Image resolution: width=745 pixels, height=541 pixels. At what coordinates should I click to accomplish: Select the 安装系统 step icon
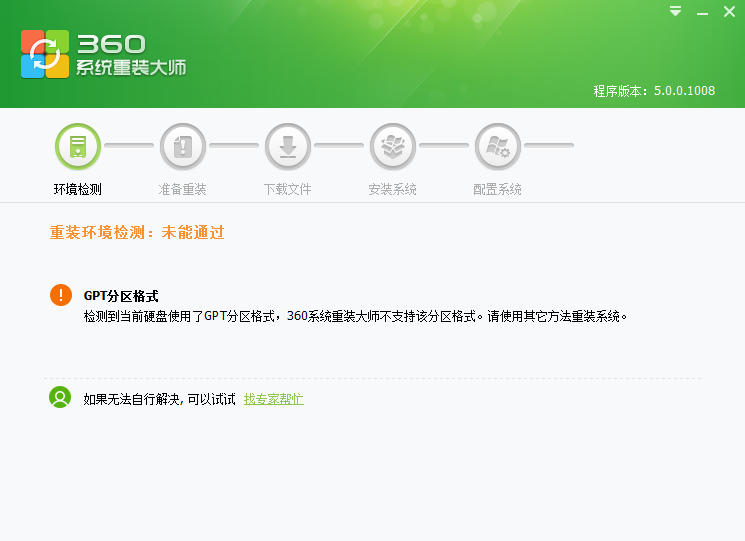click(x=393, y=146)
